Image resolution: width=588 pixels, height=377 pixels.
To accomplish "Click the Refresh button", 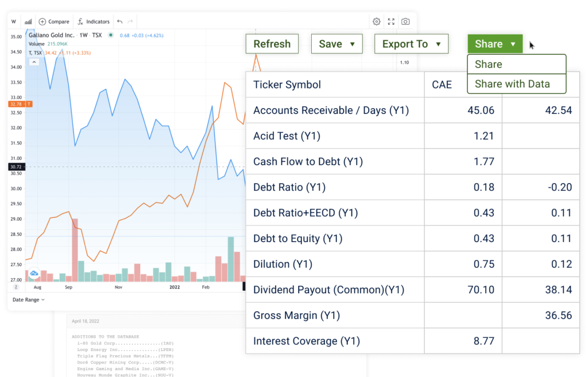I will click(272, 43).
